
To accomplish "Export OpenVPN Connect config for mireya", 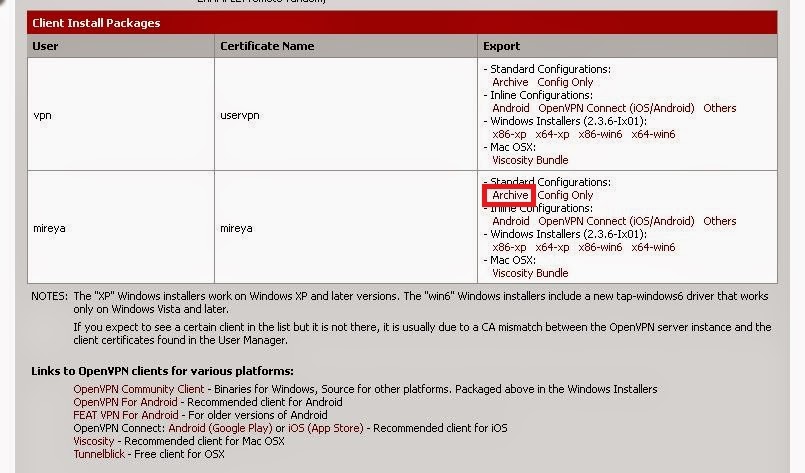I will click(x=616, y=221).
